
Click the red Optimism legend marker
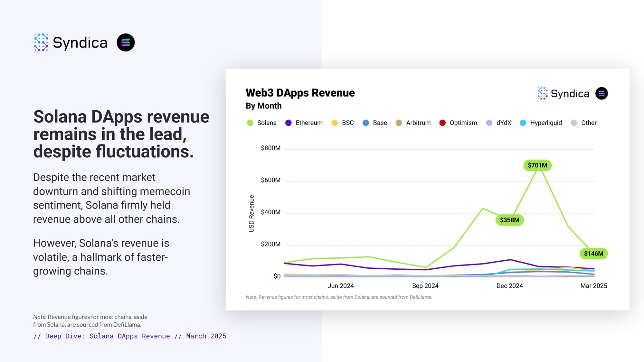click(442, 123)
